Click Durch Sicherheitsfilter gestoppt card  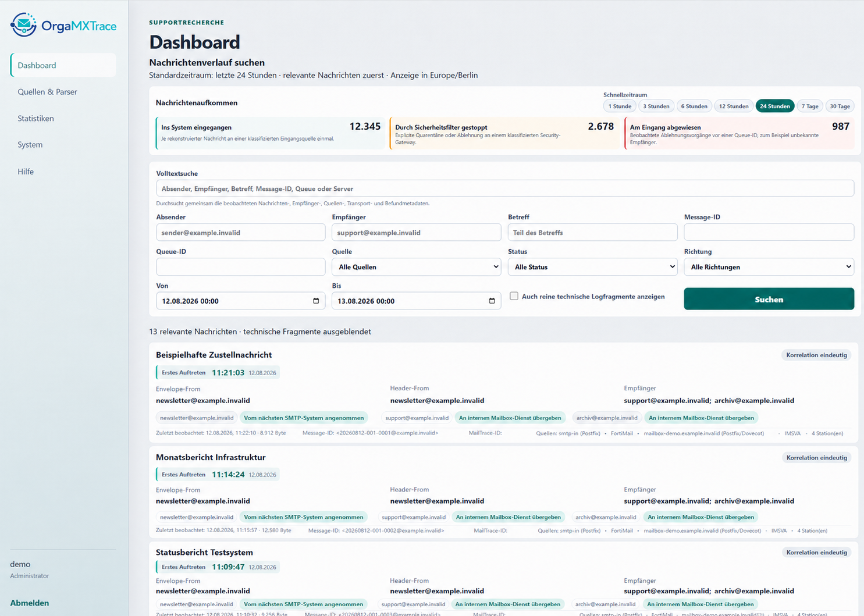[x=504, y=133]
